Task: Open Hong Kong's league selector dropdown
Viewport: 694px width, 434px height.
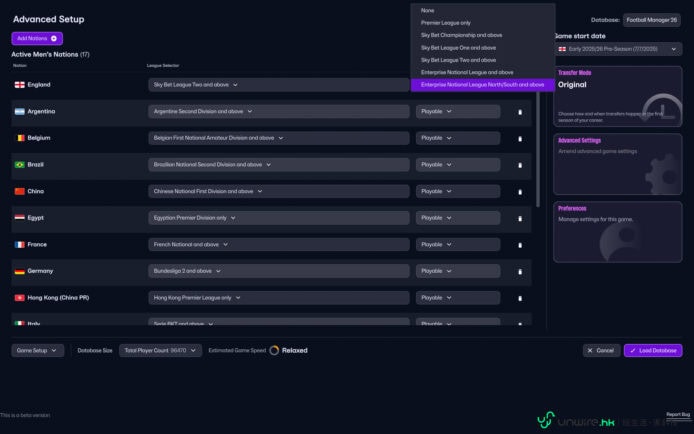Action: point(279,298)
